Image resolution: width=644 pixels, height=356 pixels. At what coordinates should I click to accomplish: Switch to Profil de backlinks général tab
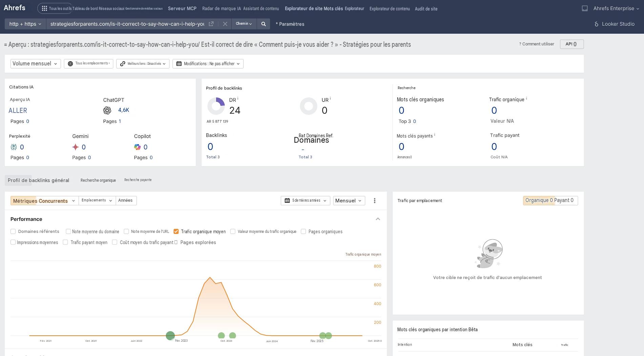coord(39,180)
